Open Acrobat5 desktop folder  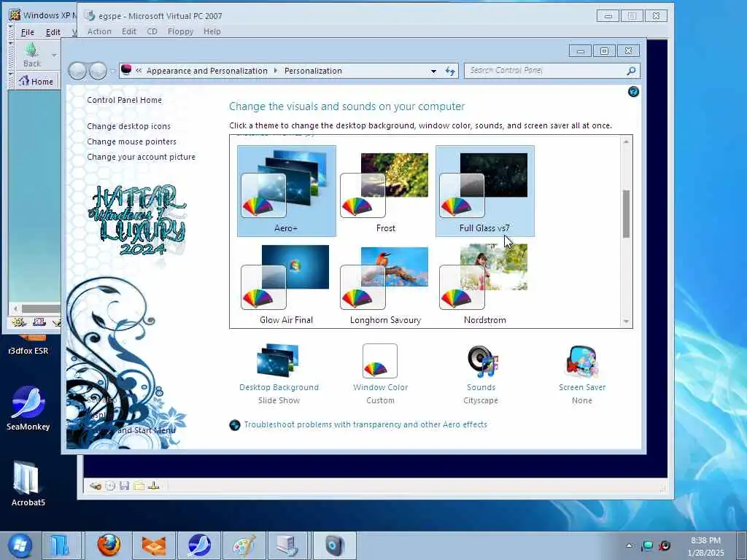pos(28,483)
